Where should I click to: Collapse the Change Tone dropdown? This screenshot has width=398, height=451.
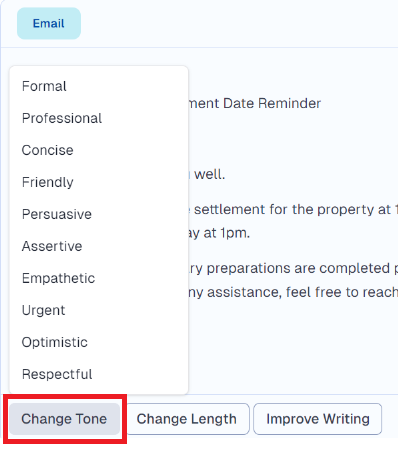click(64, 419)
